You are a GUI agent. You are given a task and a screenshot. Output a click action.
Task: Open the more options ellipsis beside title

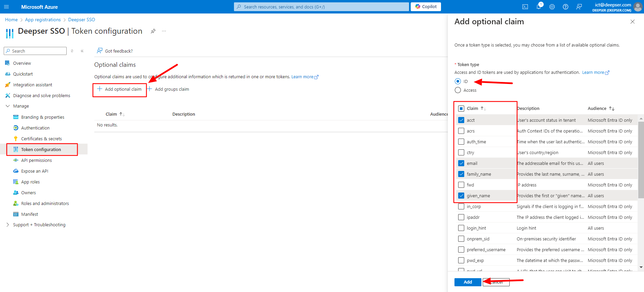tap(164, 31)
